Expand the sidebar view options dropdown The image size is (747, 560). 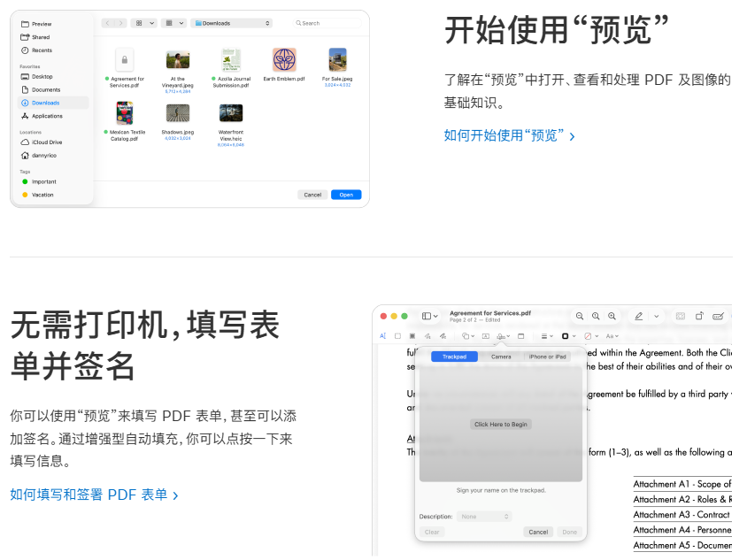[430, 316]
